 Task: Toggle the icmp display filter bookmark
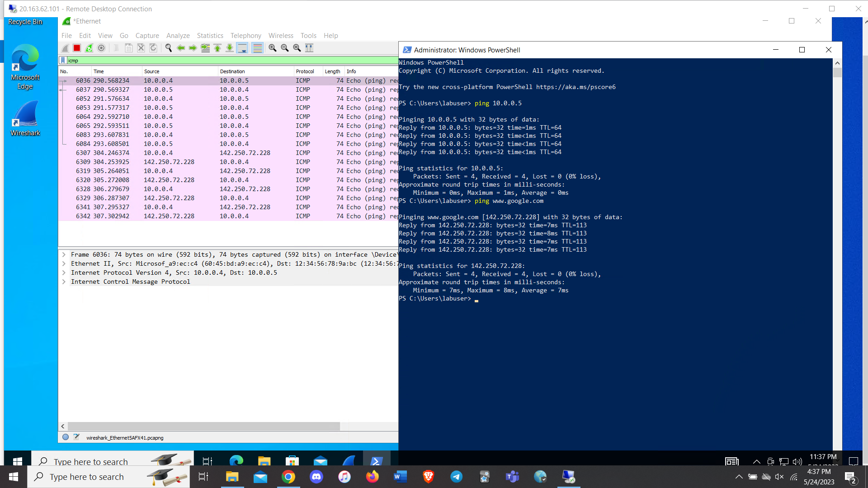pyautogui.click(x=63, y=60)
